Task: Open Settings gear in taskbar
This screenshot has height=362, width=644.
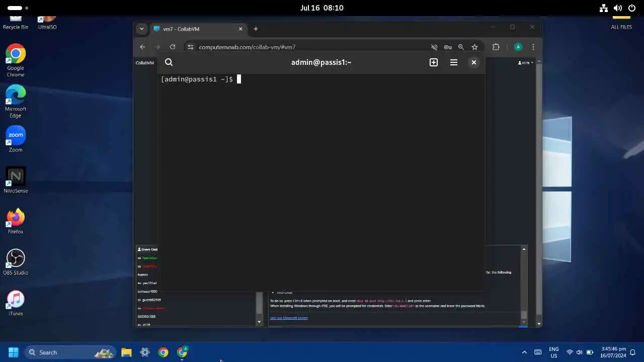Action: pyautogui.click(x=145, y=352)
